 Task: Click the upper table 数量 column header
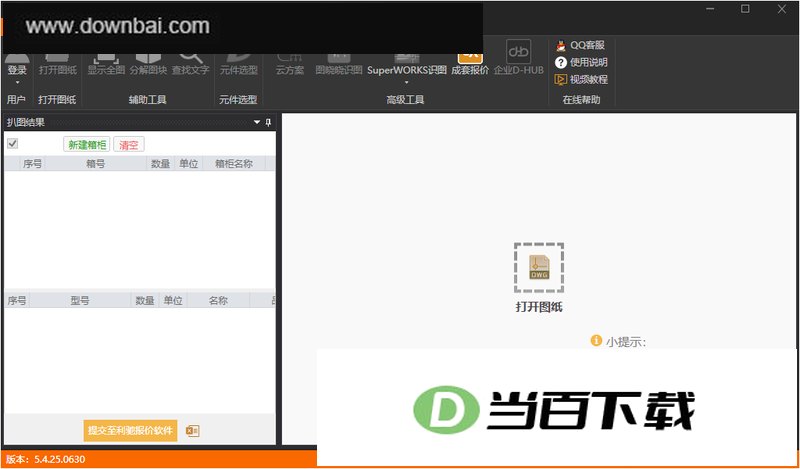coord(161,164)
